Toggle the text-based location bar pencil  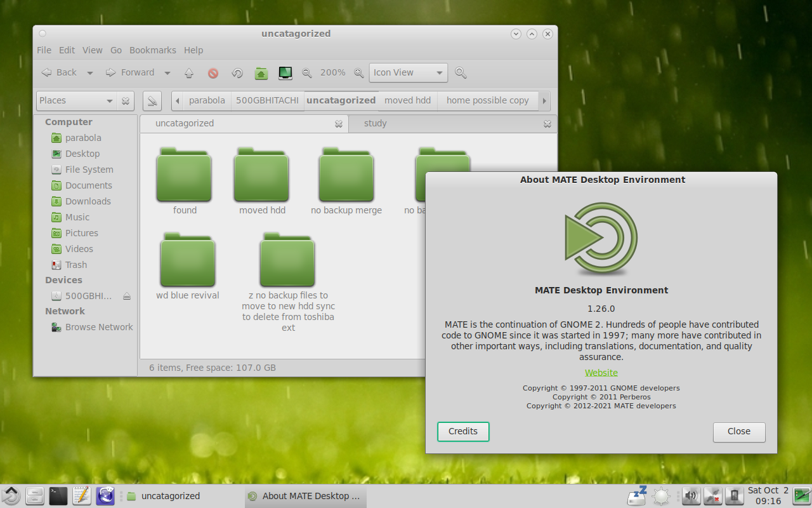[152, 100]
